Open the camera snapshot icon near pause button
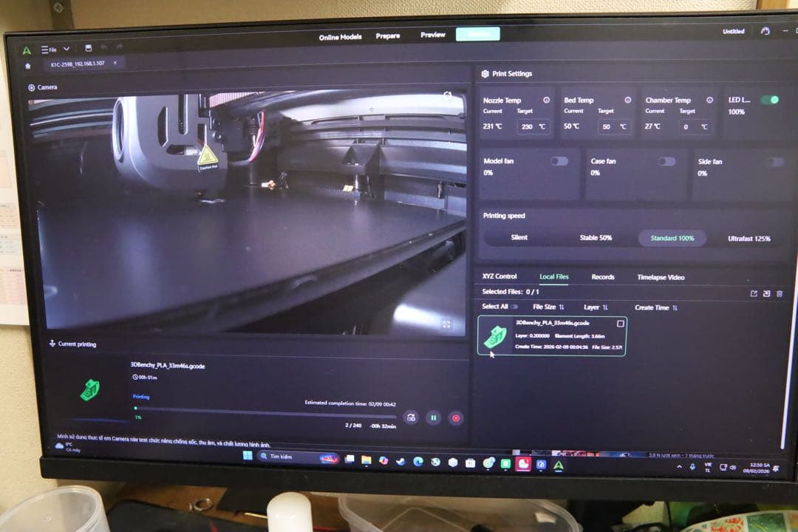The image size is (798, 532). coord(410,417)
